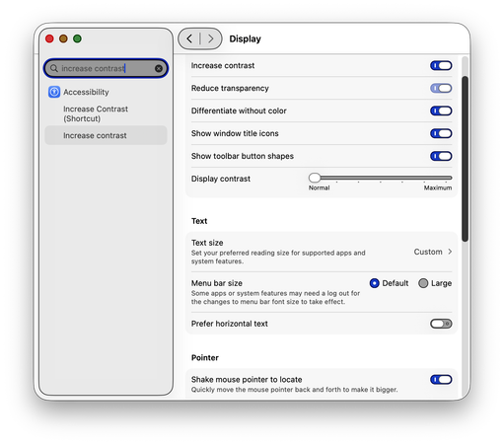Select Large menu bar size radio button
Image resolution: width=504 pixels, height=445 pixels.
[423, 283]
